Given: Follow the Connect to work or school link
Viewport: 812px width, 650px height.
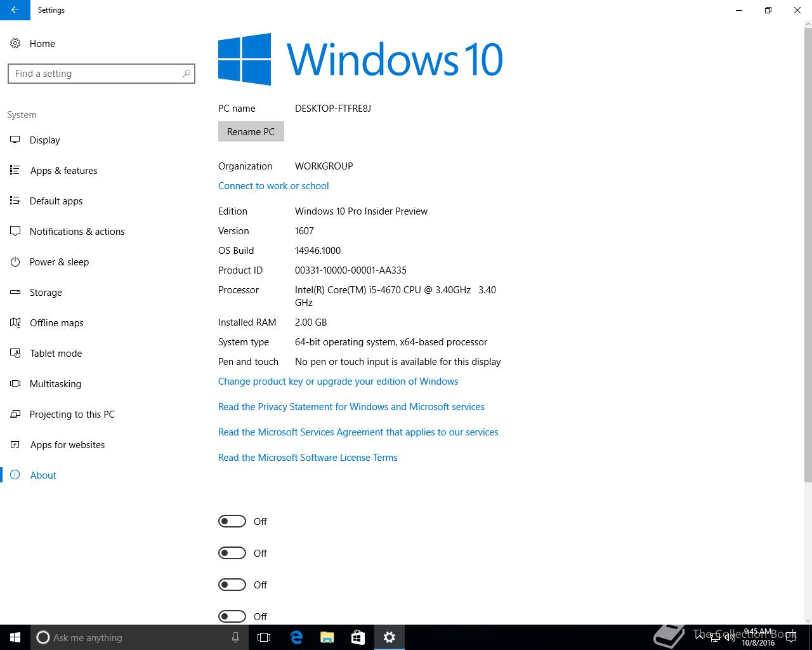Looking at the screenshot, I should pos(273,185).
